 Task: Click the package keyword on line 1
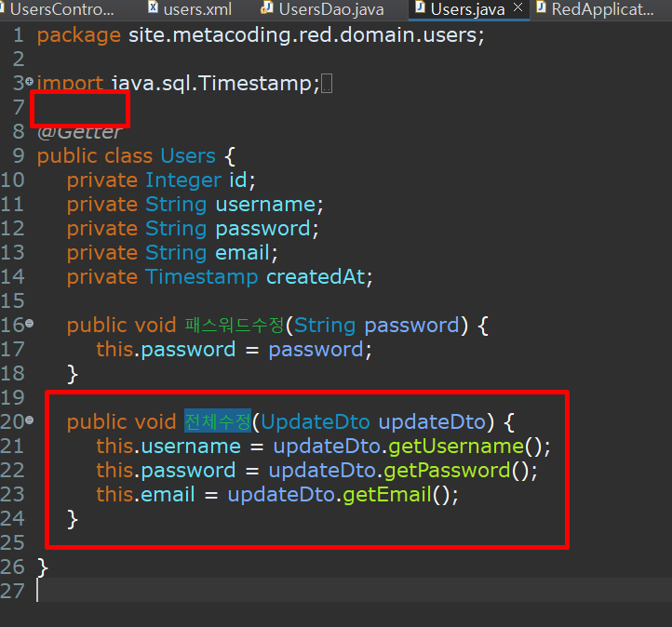click(x=79, y=35)
